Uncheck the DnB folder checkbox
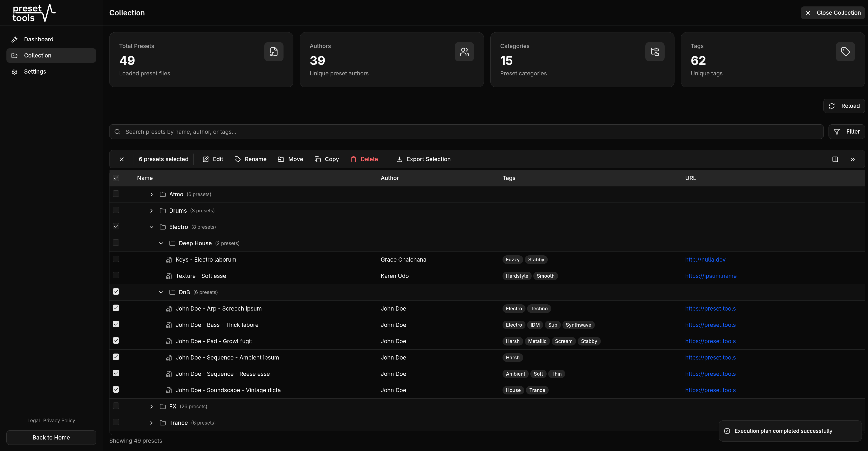This screenshot has width=868, height=451. 116,291
